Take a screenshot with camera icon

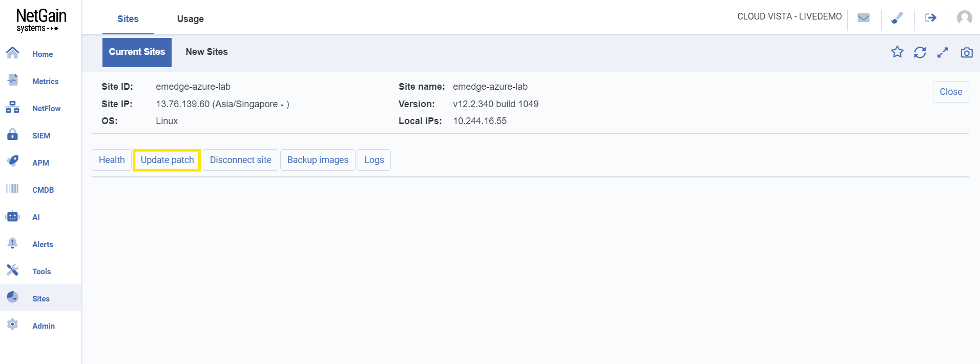click(x=967, y=52)
